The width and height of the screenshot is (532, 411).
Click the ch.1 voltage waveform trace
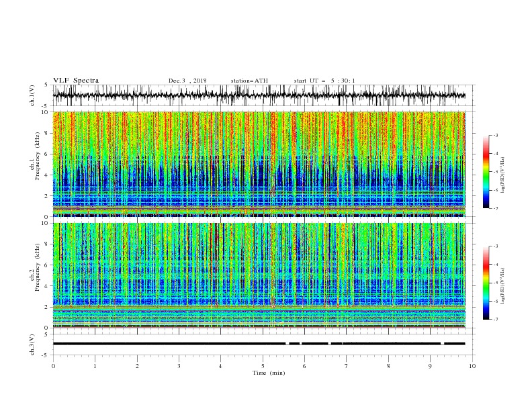(259, 95)
